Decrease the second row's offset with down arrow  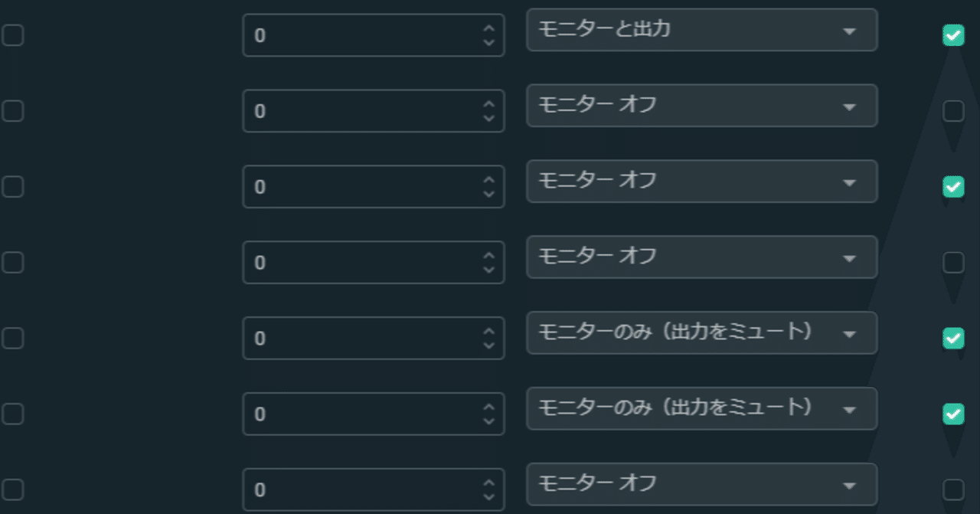coord(489,118)
